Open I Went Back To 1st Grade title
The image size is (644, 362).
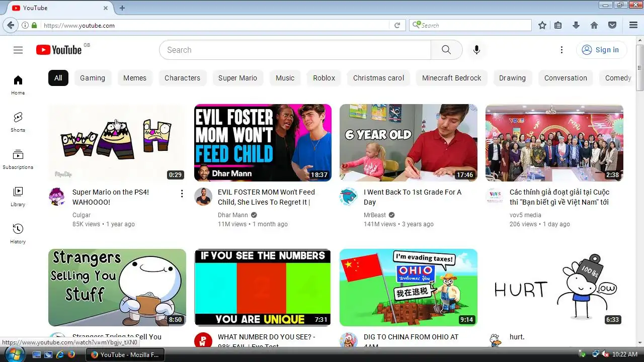pos(413,197)
